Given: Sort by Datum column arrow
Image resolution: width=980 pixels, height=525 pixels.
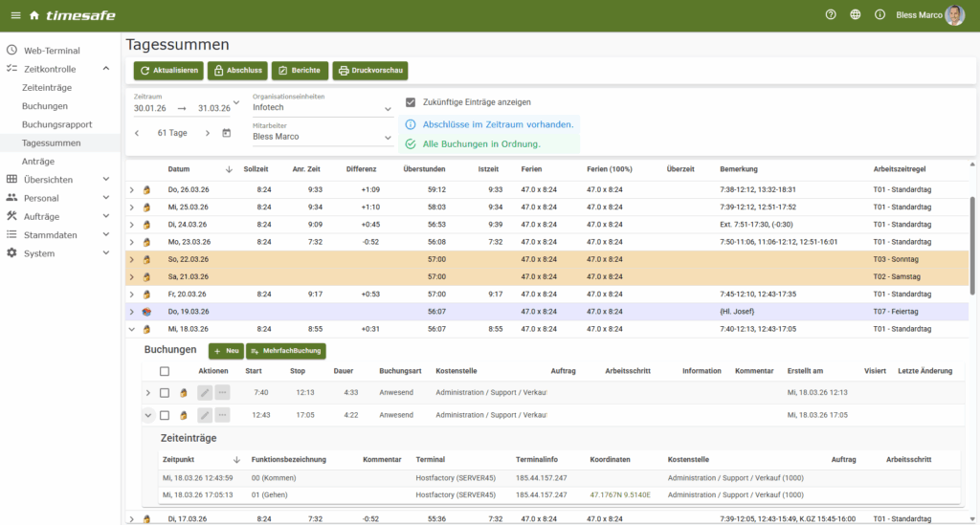Looking at the screenshot, I should (229, 169).
